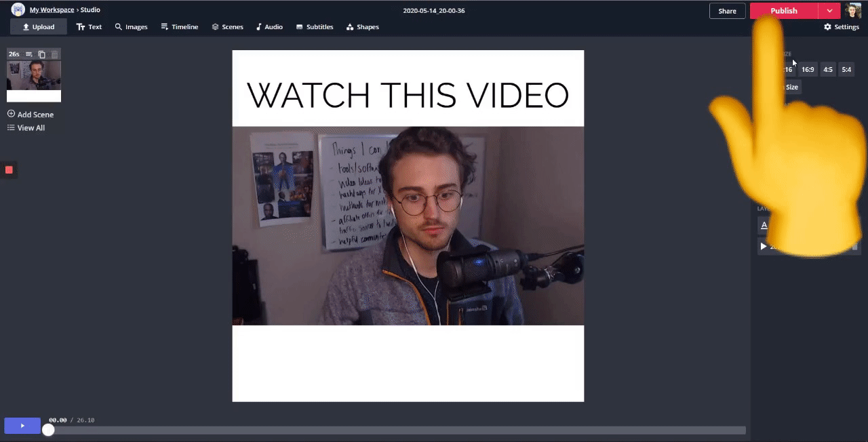Open the Timeline editor

coord(180,27)
